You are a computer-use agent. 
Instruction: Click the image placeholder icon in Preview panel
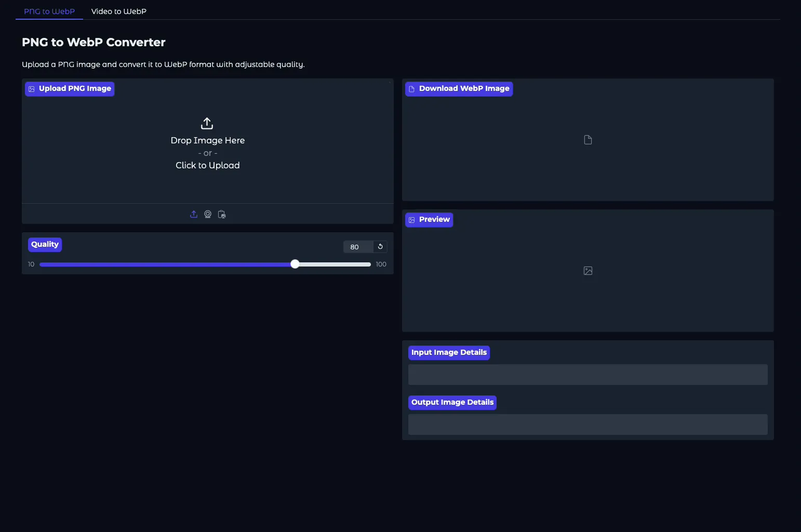pyautogui.click(x=588, y=271)
